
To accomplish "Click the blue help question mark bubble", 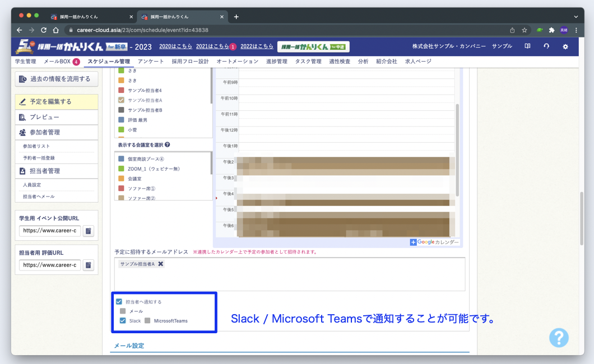I will point(558,337).
